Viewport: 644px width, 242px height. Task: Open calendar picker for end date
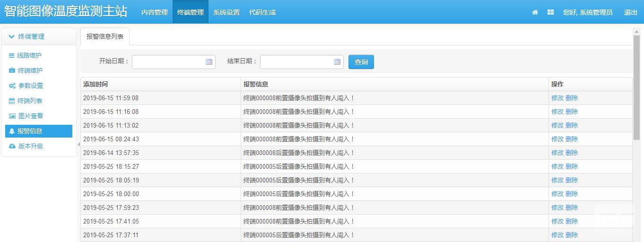click(x=337, y=62)
